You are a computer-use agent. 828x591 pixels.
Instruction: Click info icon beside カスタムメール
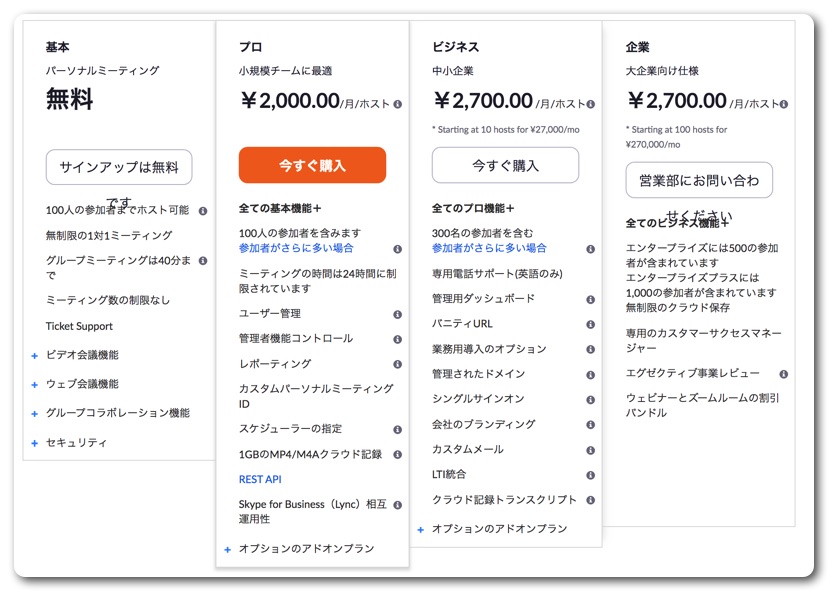pos(590,450)
